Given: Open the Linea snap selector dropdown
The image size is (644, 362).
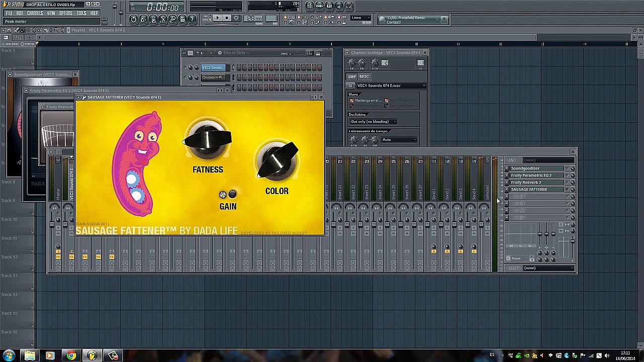Looking at the screenshot, I should (x=361, y=18).
